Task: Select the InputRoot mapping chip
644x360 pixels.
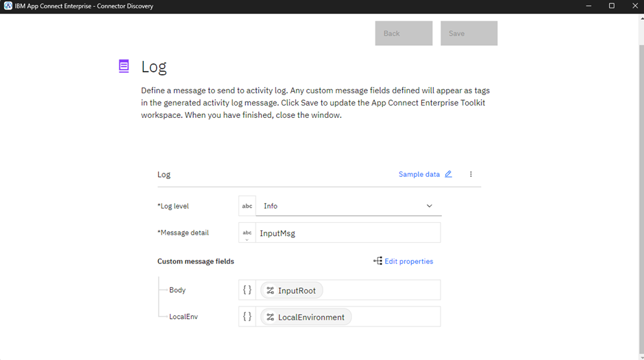Action: click(x=291, y=291)
